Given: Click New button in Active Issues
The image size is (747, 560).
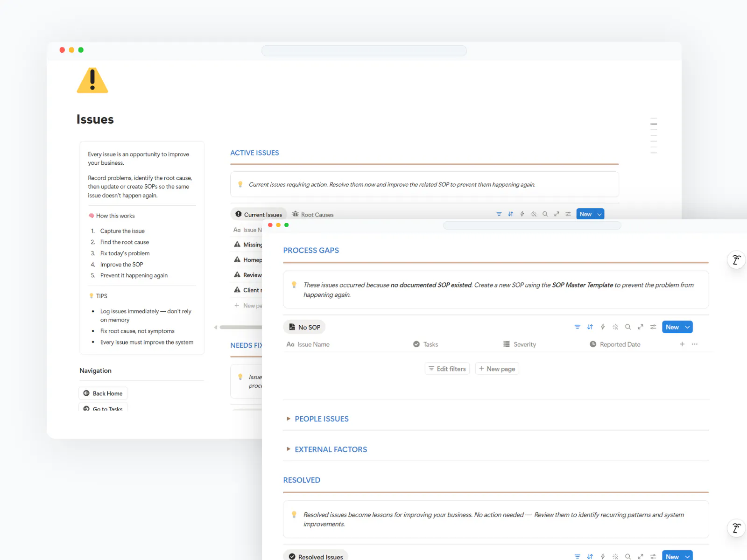Looking at the screenshot, I should pyautogui.click(x=585, y=214).
